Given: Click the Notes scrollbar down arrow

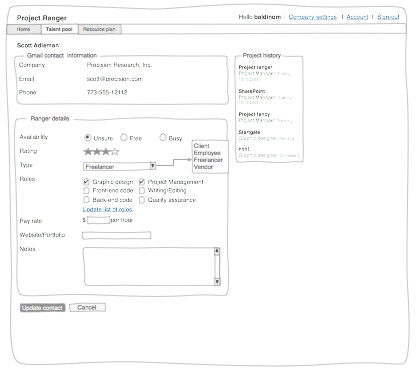Looking at the screenshot, I should (x=217, y=282).
